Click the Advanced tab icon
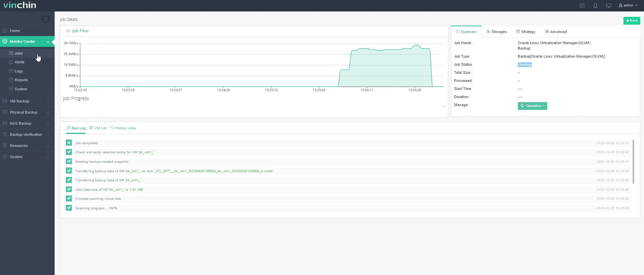Screen dimensions: 644x275 547,32
